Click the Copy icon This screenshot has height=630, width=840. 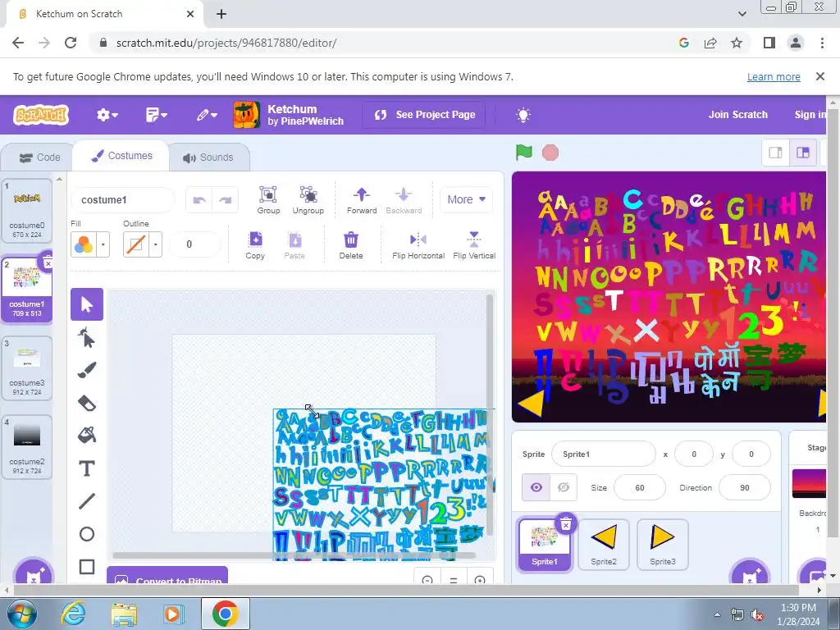[255, 244]
